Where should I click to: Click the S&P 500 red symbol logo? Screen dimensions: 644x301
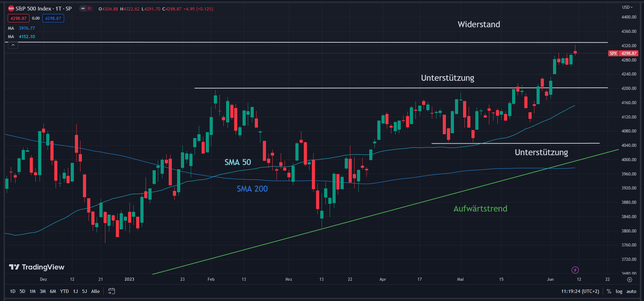[11, 9]
